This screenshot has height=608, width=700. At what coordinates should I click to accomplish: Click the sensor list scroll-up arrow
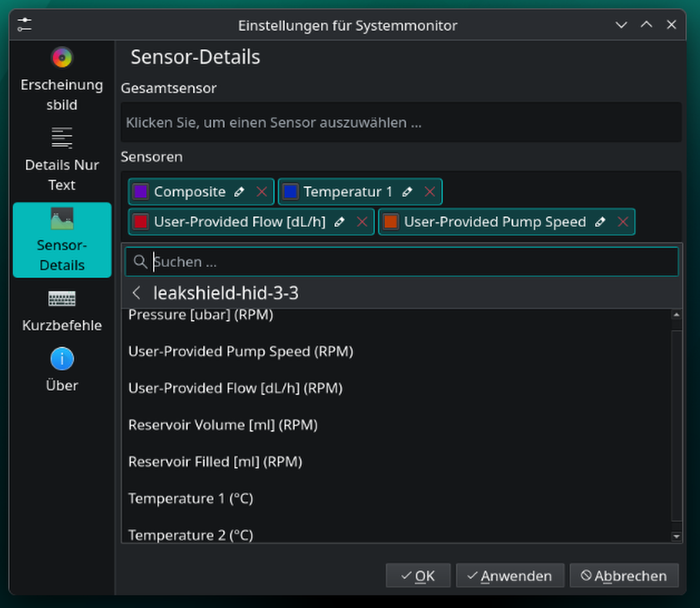pyautogui.click(x=677, y=315)
